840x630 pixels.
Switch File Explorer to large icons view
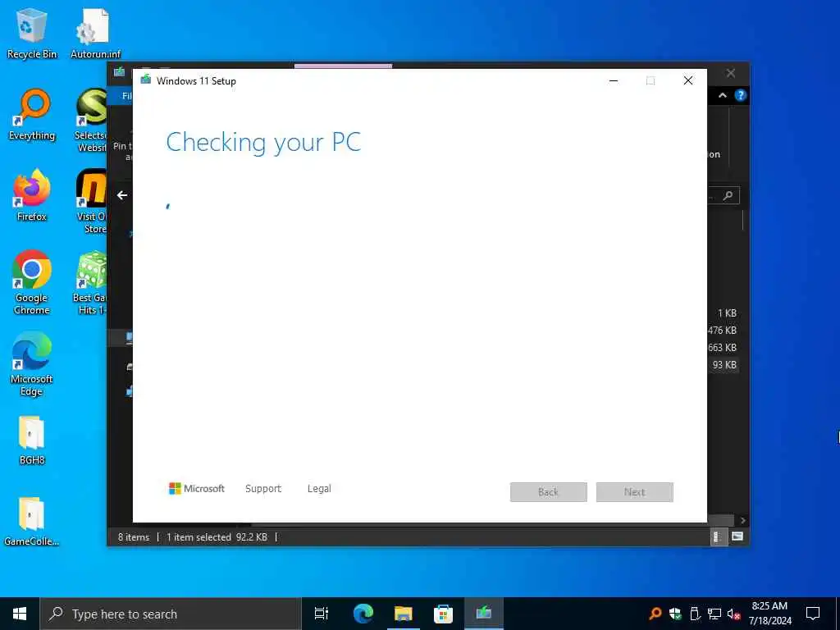(737, 536)
